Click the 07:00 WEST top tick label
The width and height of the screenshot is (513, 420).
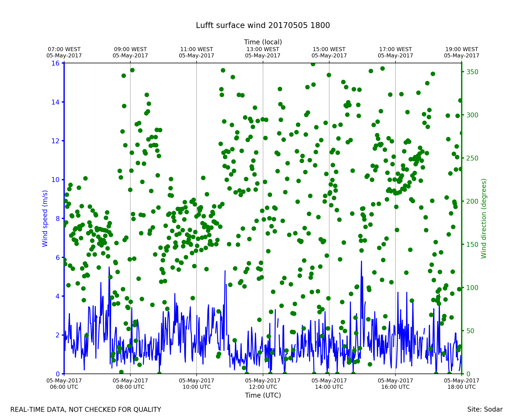pyautogui.click(x=64, y=52)
